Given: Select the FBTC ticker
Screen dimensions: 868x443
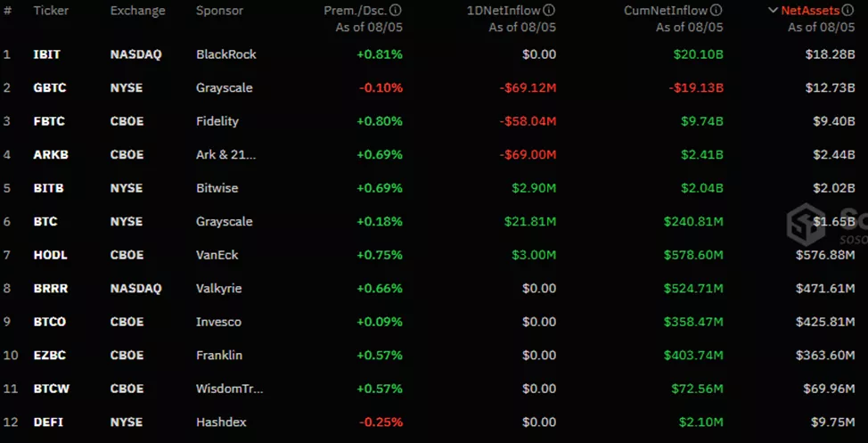Looking at the screenshot, I should (49, 121).
